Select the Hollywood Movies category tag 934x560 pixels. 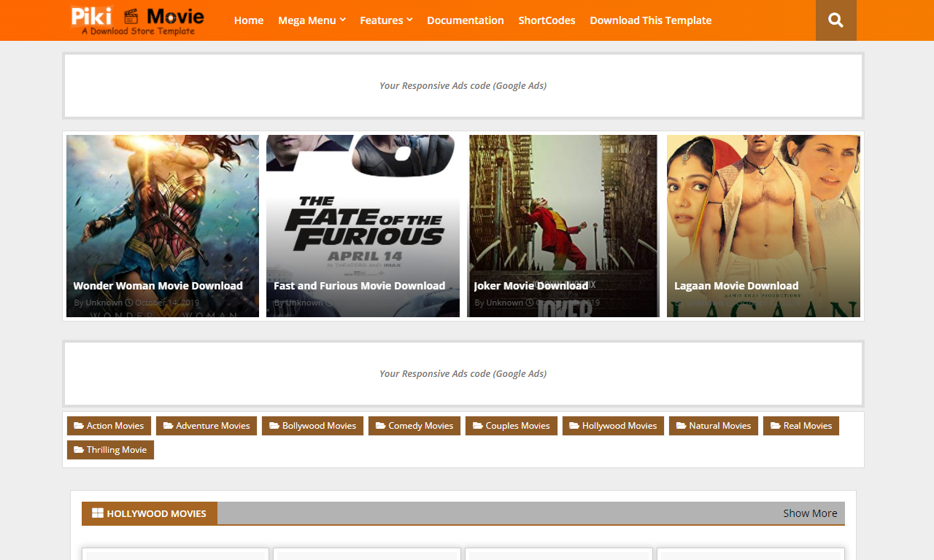[613, 426]
